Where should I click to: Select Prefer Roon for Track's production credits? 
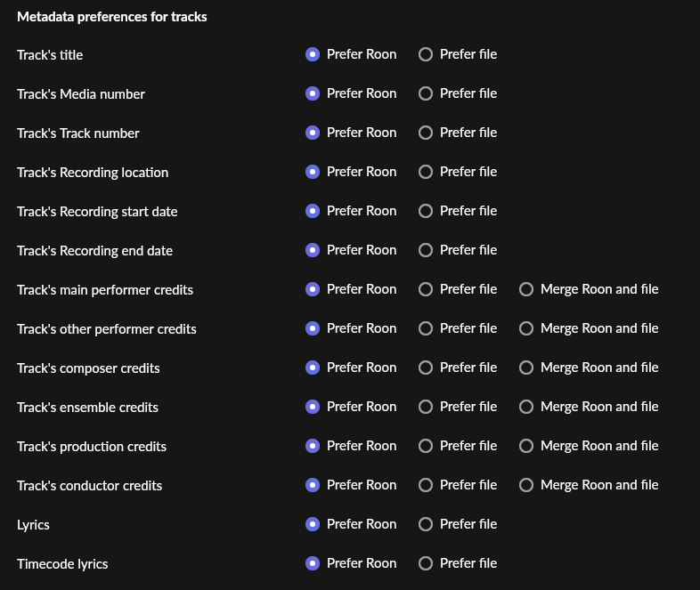click(x=313, y=446)
